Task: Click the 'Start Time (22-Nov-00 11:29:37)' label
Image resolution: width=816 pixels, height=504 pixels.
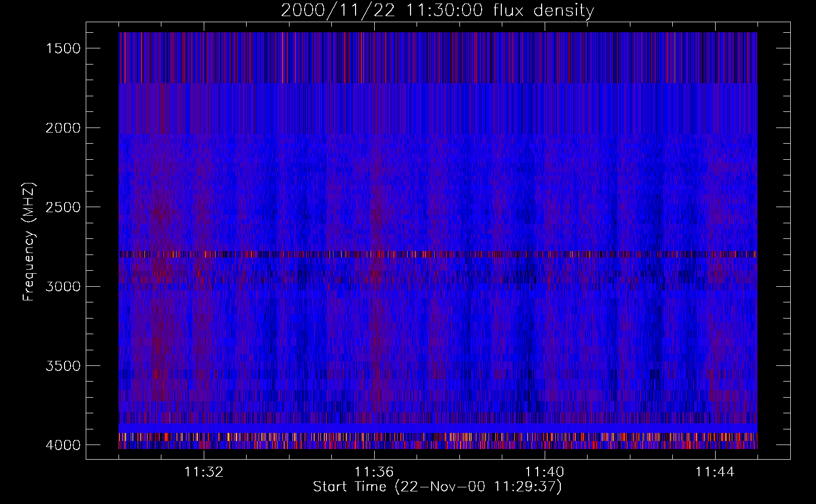Action: click(437, 487)
